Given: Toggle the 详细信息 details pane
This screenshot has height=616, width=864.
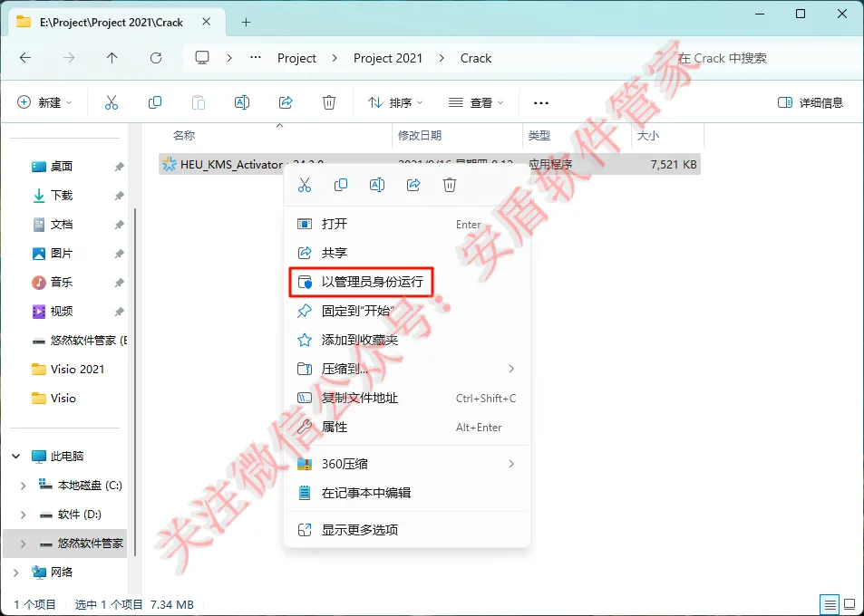Looking at the screenshot, I should click(x=810, y=102).
